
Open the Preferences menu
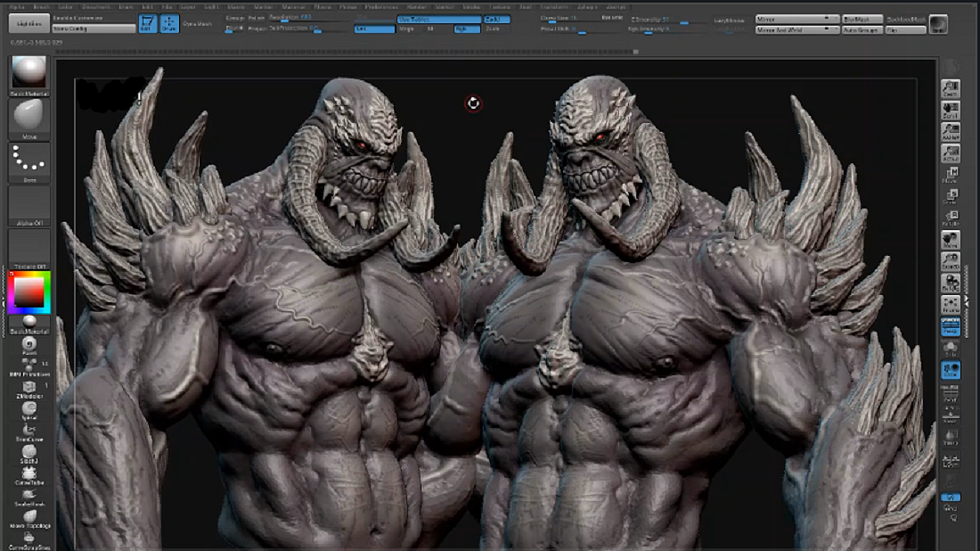pyautogui.click(x=381, y=6)
